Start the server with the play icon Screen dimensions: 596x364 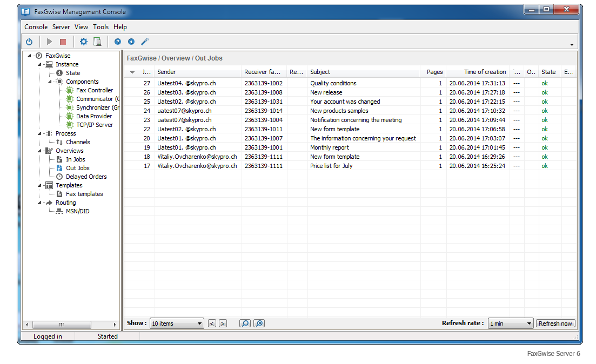tap(49, 42)
